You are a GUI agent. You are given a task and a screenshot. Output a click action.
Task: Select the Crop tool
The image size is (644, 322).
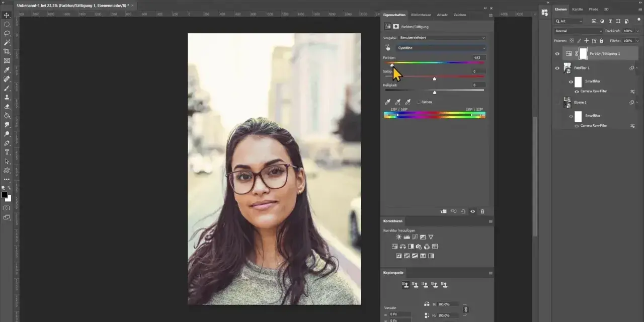pos(7,51)
